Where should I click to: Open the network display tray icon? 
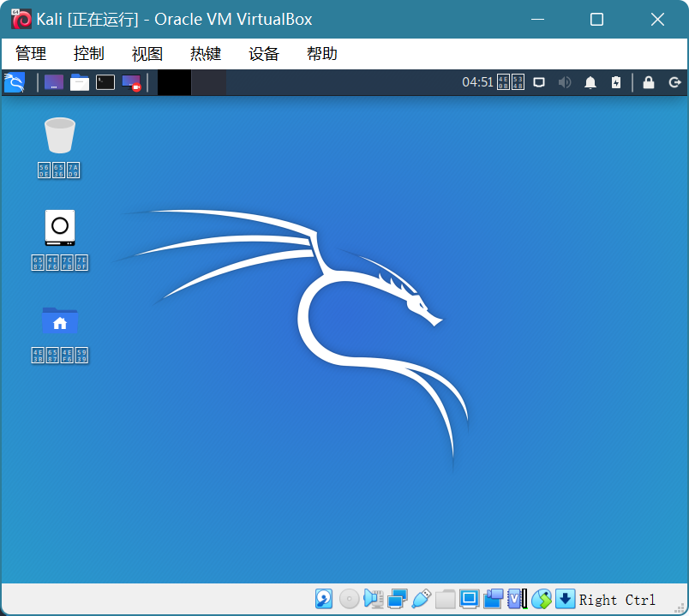[539, 82]
